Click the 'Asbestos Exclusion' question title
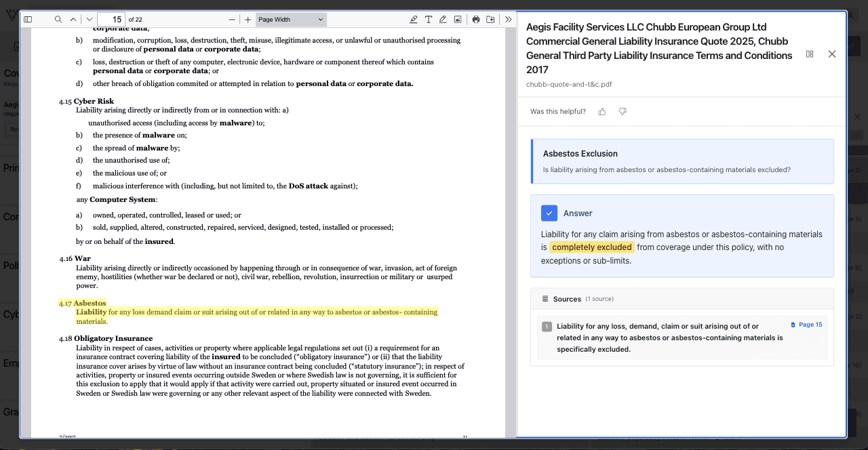The height and width of the screenshot is (450, 868). (x=580, y=154)
